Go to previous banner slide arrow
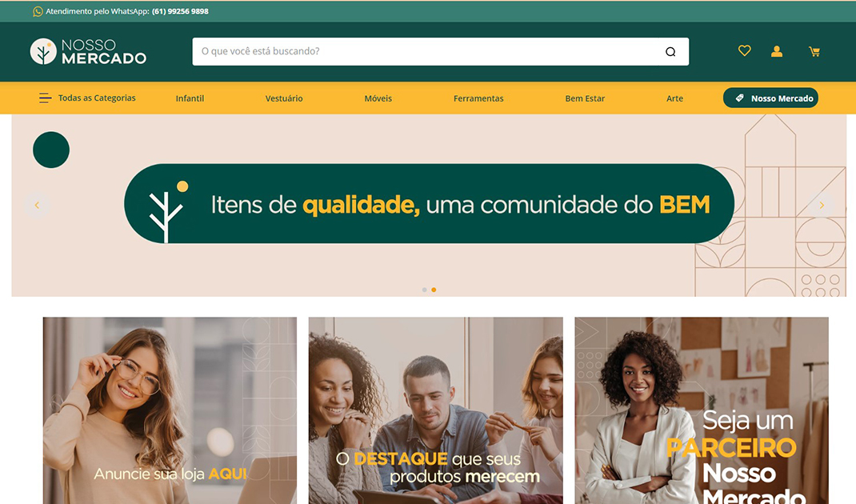 [x=37, y=206]
